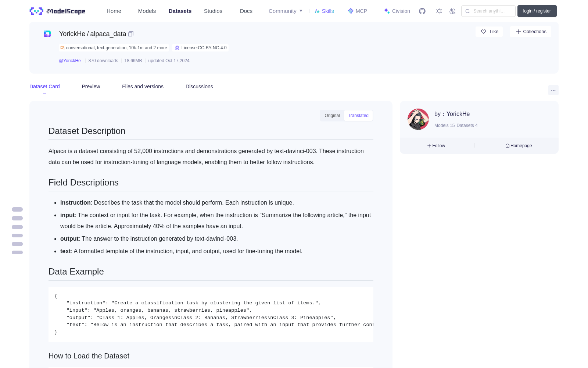Screen dimensions: 588x368
Task: Click the Follow button
Action: click(436, 146)
